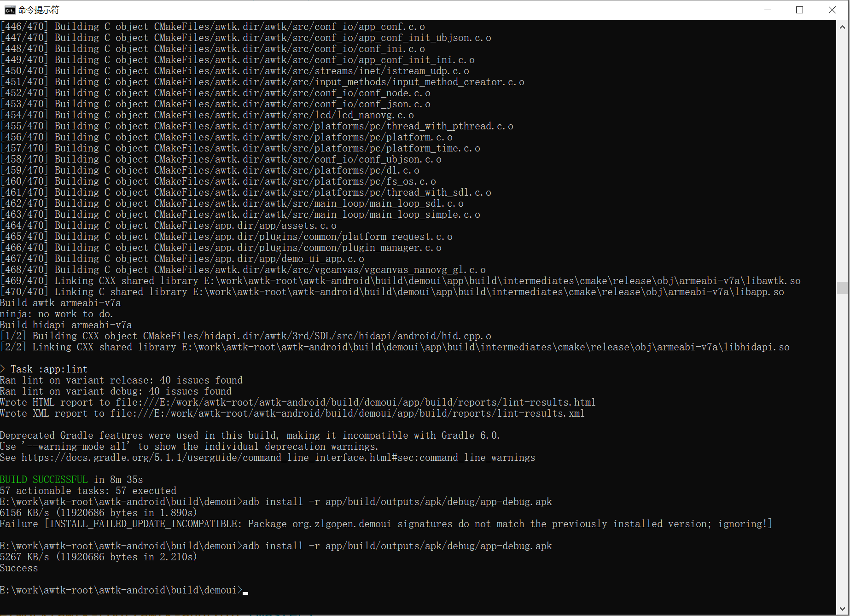The height and width of the screenshot is (616, 850).
Task: Minimize the command prompt window
Action: [x=768, y=10]
